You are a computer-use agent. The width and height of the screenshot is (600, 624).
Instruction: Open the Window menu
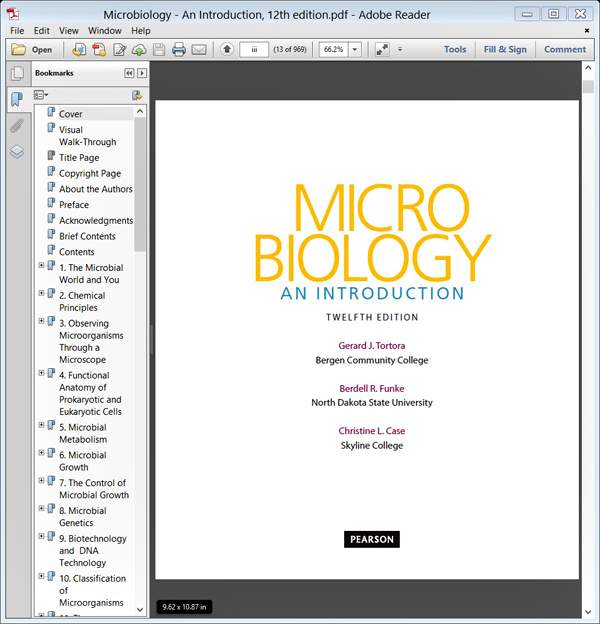[x=105, y=31]
